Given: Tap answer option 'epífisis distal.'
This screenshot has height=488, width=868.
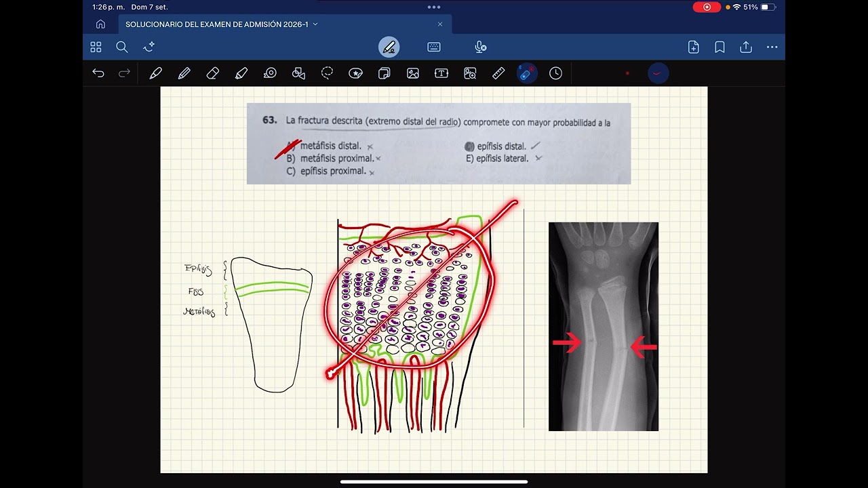Looking at the screenshot, I should pos(501,146).
